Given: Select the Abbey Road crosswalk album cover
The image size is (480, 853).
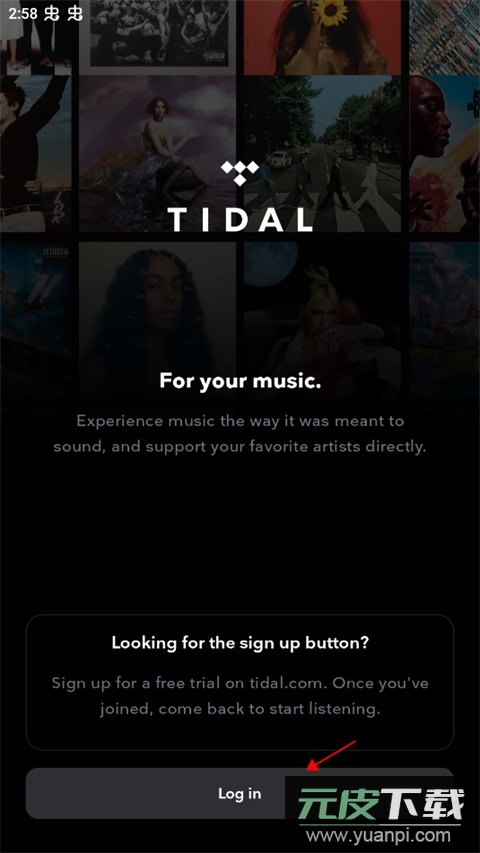Looking at the screenshot, I should tap(322, 154).
